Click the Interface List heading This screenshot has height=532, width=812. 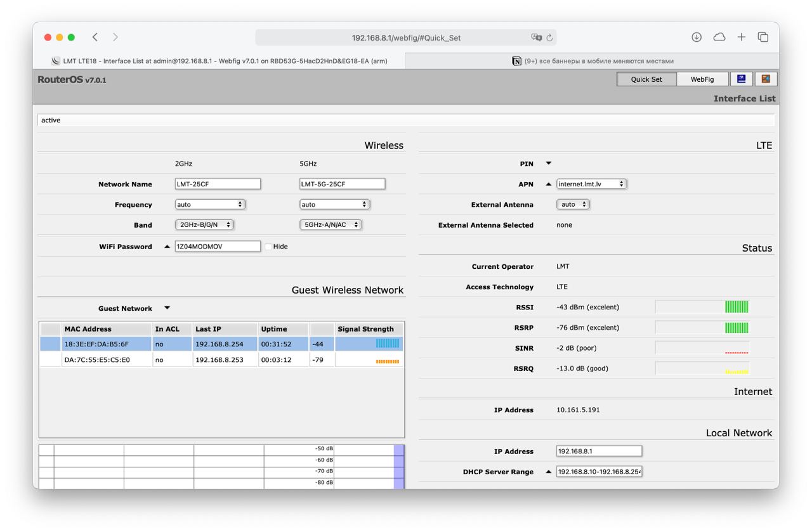click(744, 98)
